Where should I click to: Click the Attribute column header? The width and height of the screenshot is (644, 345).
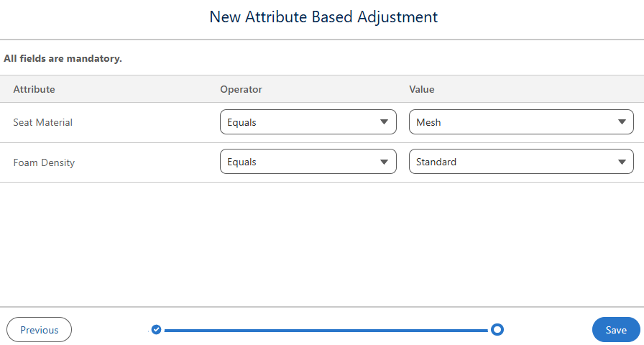(x=34, y=89)
